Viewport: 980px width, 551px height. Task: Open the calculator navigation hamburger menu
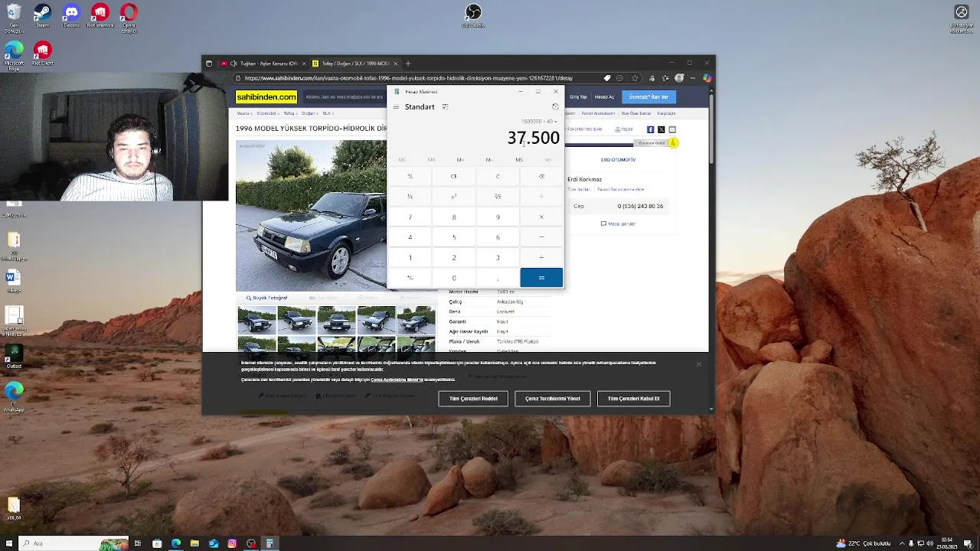396,107
